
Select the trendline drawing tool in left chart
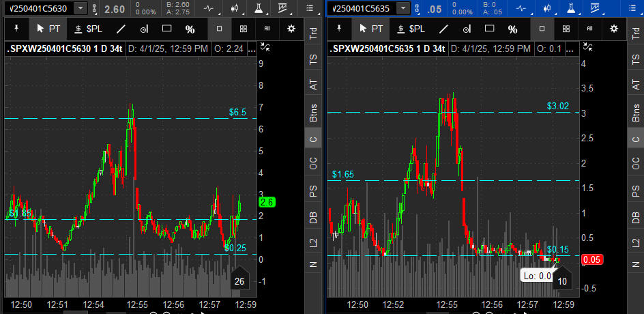[121, 29]
